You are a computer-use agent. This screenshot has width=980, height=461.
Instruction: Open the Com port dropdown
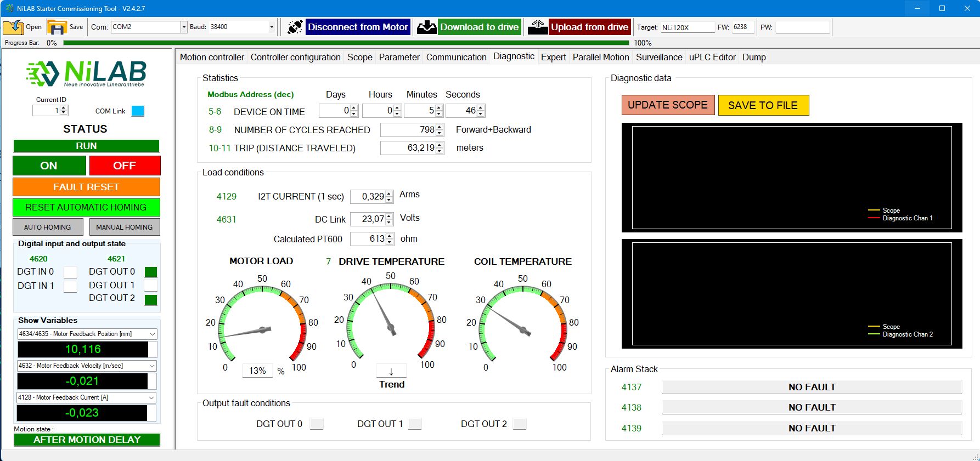tap(184, 27)
